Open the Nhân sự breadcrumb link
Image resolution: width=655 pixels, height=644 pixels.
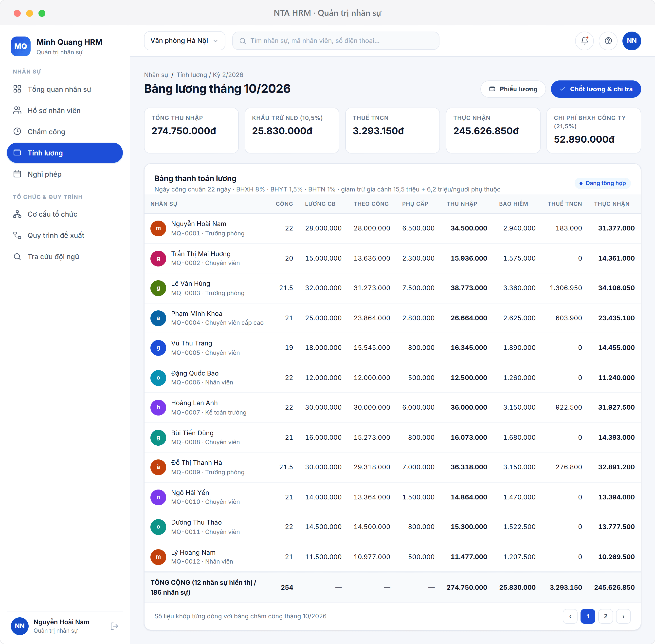(x=156, y=75)
